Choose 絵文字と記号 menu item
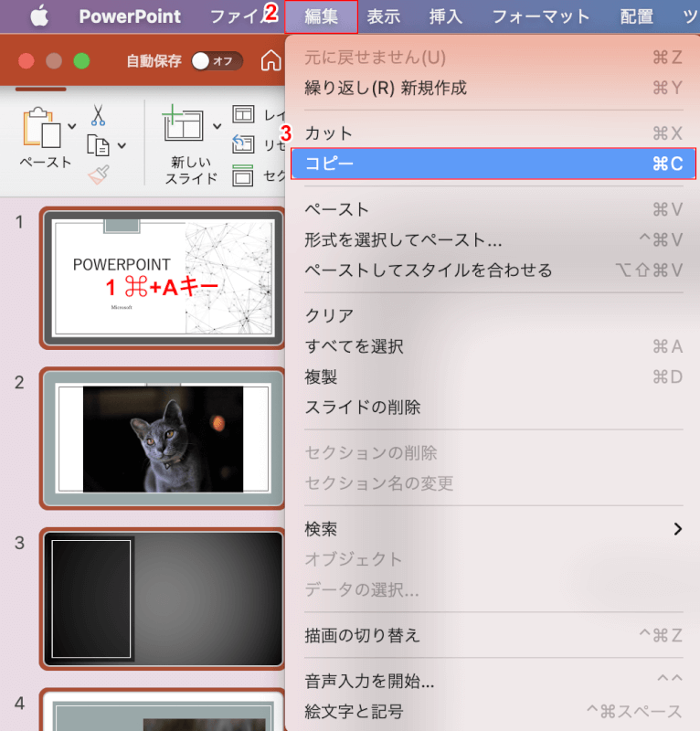This screenshot has width=700, height=731. [493, 712]
